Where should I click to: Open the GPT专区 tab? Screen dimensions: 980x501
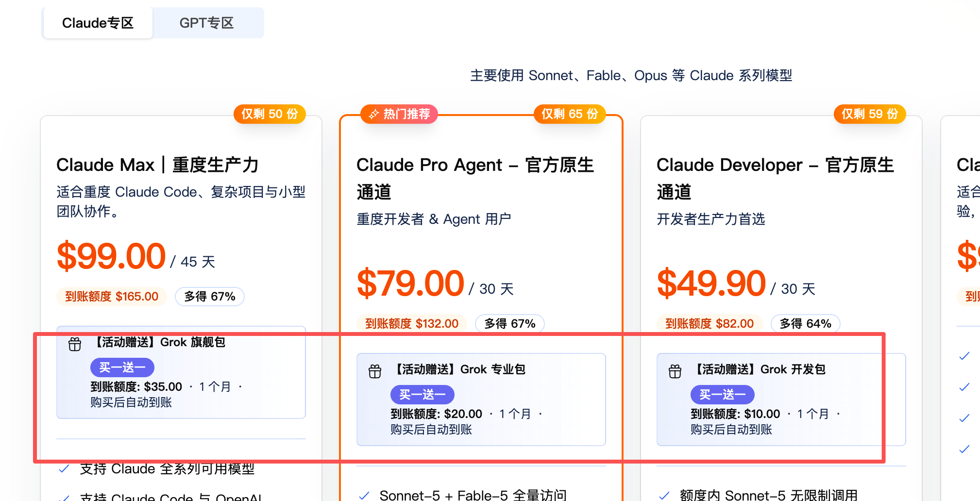click(207, 23)
